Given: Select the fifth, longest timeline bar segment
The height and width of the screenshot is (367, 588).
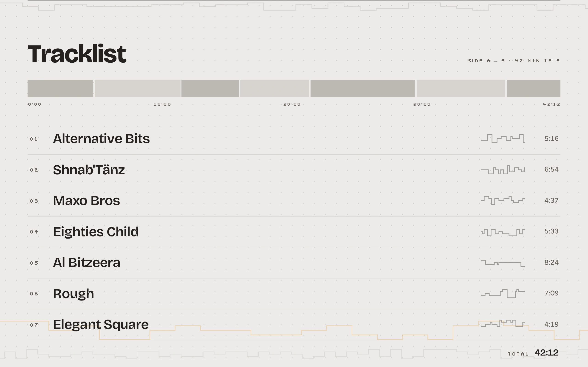Looking at the screenshot, I should pyautogui.click(x=362, y=88).
